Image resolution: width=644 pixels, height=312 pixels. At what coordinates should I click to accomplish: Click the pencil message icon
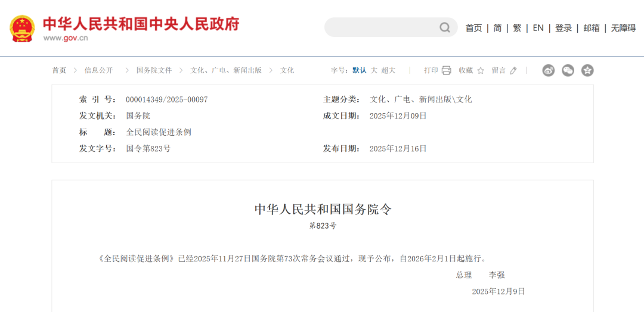tap(513, 70)
